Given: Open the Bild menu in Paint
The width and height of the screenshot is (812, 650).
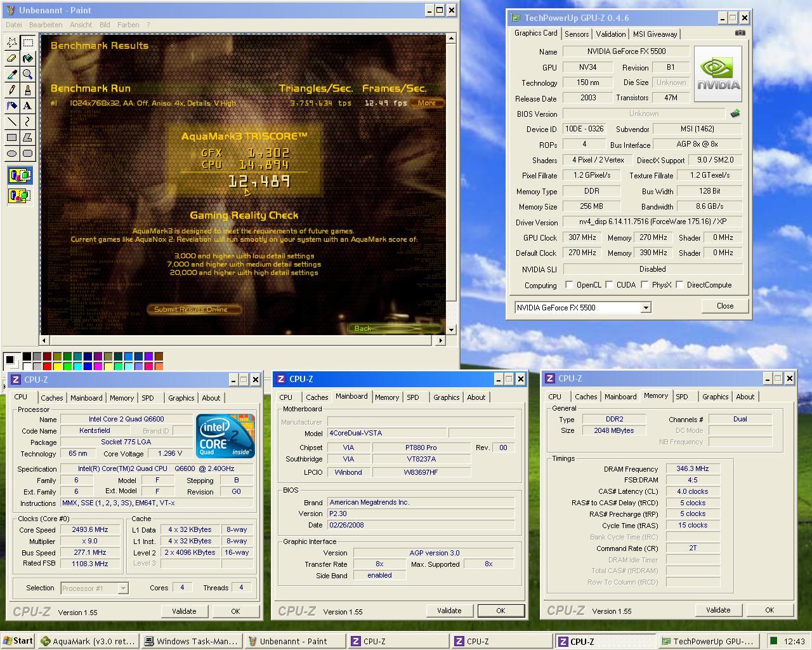Looking at the screenshot, I should [x=105, y=25].
